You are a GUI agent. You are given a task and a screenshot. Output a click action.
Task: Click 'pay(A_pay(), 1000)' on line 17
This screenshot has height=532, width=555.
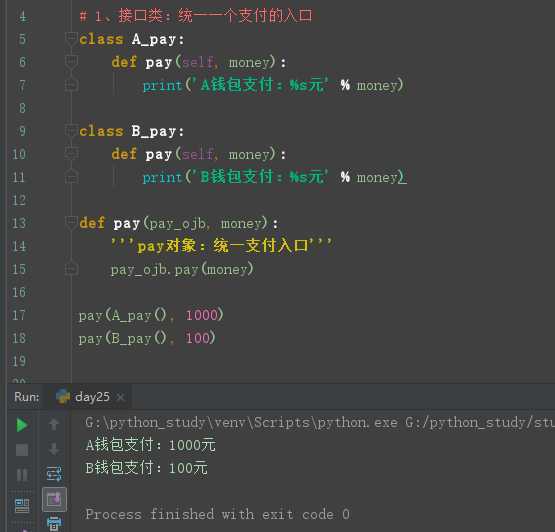(x=151, y=315)
